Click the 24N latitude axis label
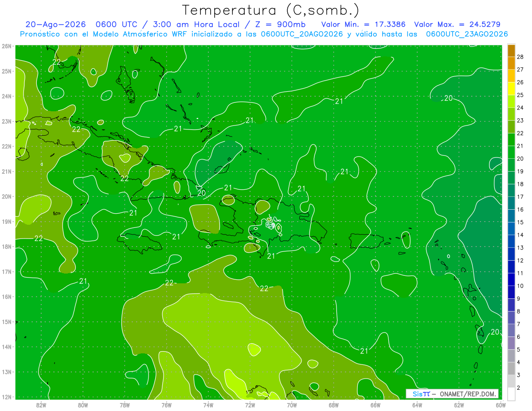This screenshot has width=532, height=411. tap(7, 96)
